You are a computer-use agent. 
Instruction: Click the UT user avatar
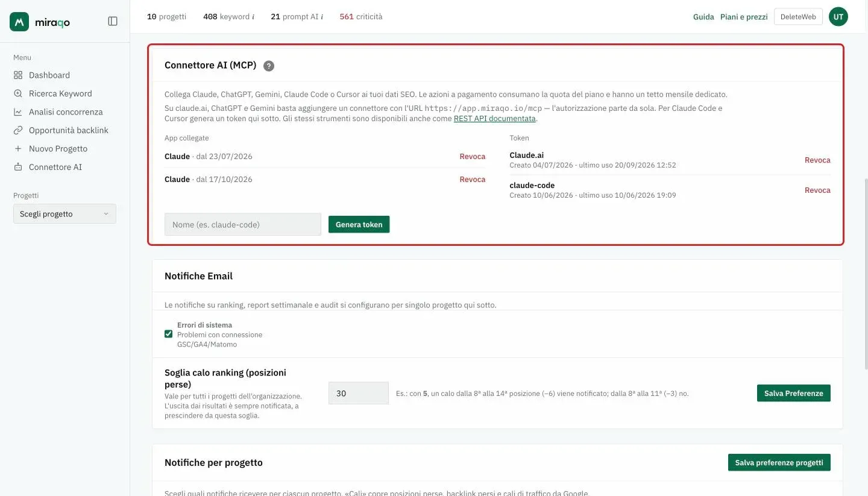point(838,17)
